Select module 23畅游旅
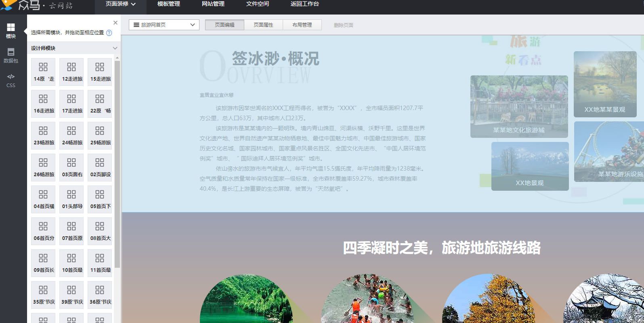The image size is (644, 323). pyautogui.click(x=43, y=135)
